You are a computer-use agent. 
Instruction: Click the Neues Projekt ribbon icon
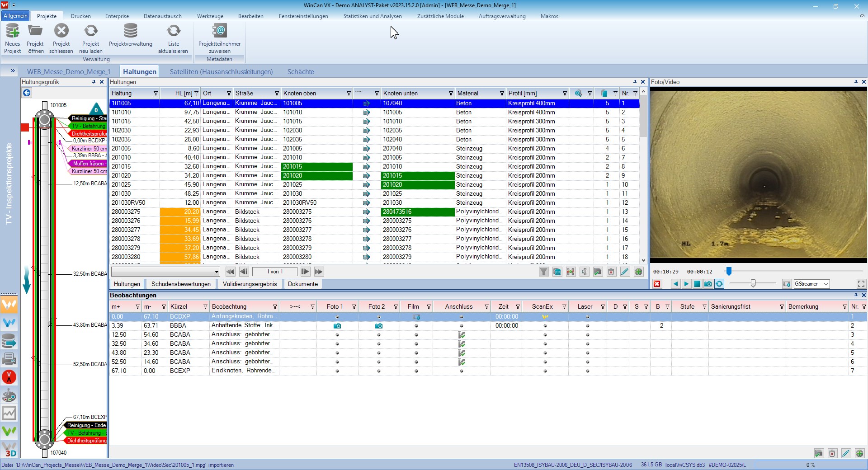[13, 32]
